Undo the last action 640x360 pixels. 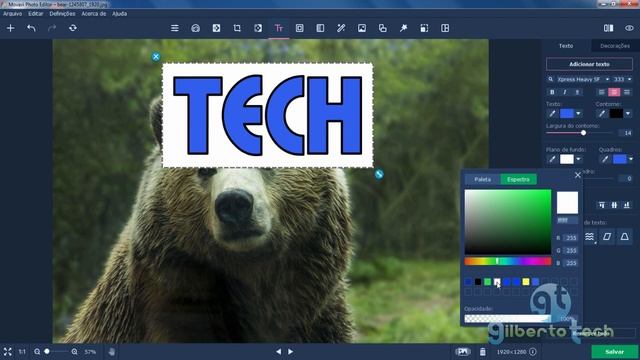tap(31, 28)
